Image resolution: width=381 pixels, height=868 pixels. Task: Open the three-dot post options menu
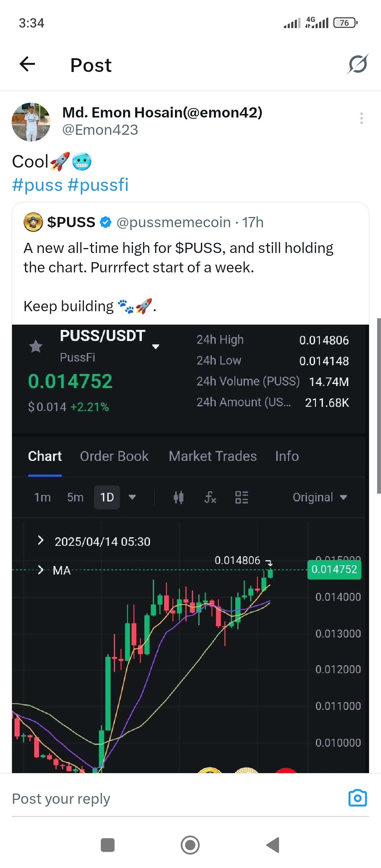(x=361, y=118)
